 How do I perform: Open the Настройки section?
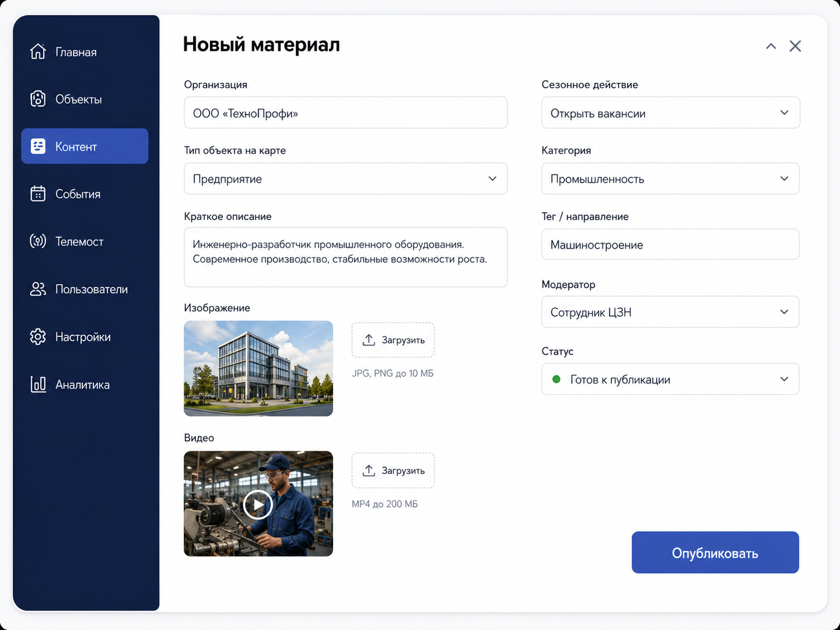pyautogui.click(x=85, y=336)
